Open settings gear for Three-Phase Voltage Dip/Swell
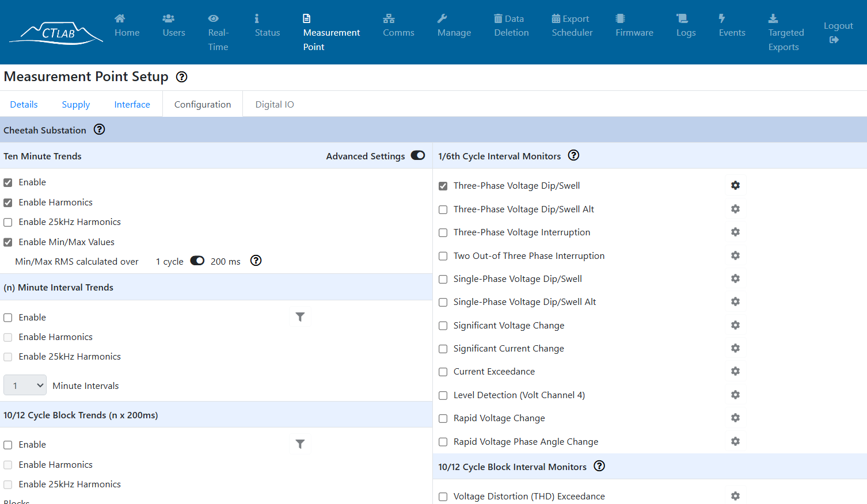 pos(735,185)
